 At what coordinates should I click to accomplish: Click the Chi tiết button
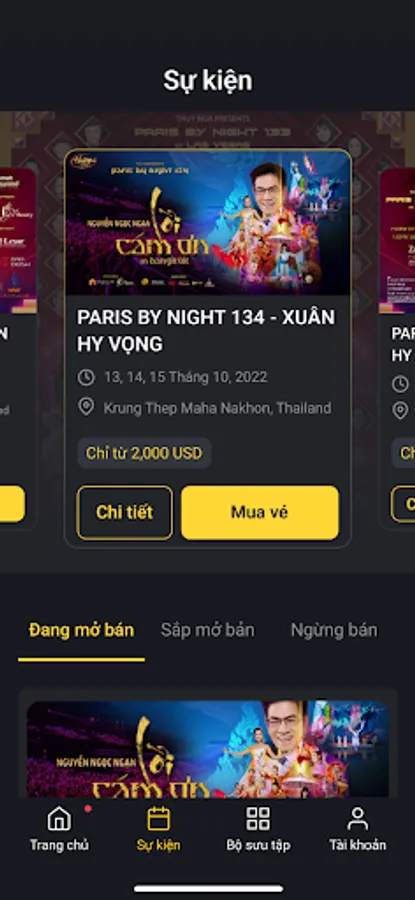click(125, 513)
